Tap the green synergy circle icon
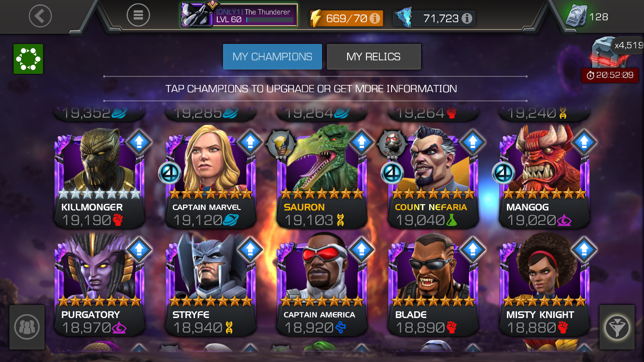The image size is (644, 362). 28,59
